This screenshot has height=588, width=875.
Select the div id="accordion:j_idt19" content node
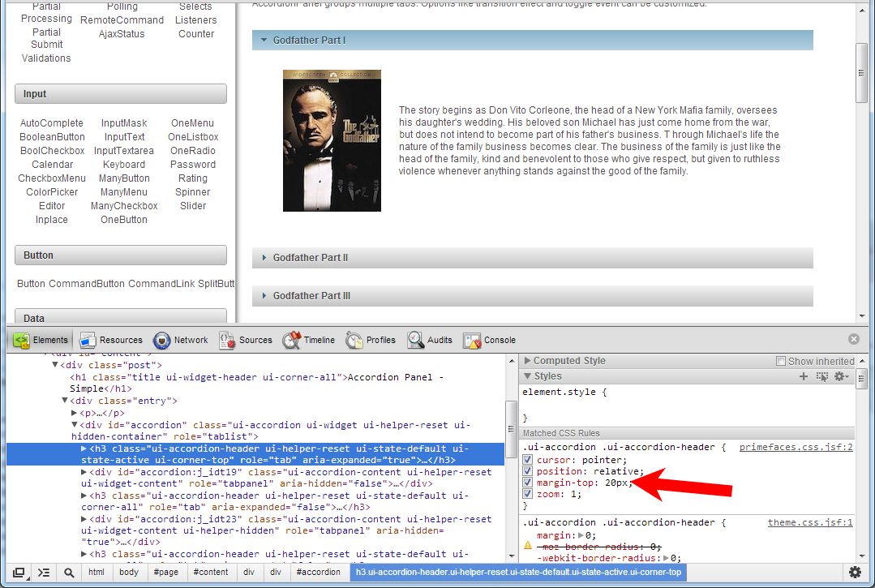(286, 478)
